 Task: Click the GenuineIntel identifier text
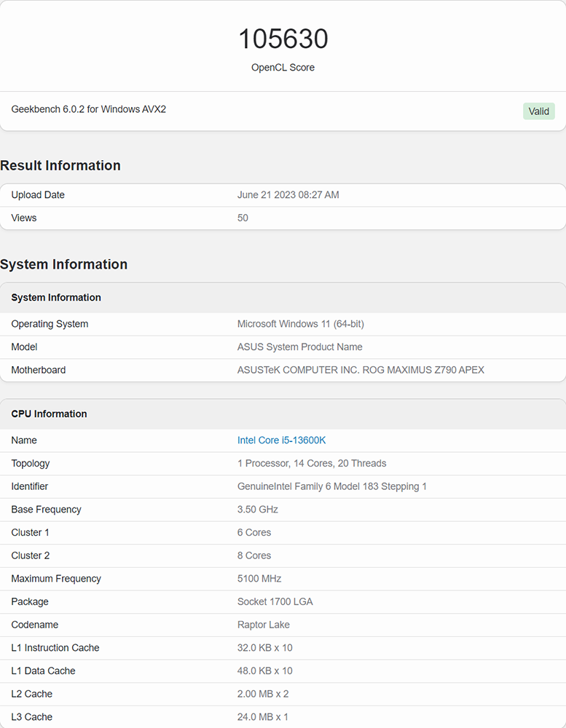point(331,486)
